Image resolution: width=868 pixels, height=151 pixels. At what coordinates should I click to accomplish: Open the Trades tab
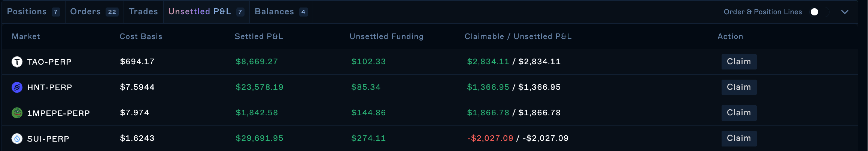tap(143, 12)
